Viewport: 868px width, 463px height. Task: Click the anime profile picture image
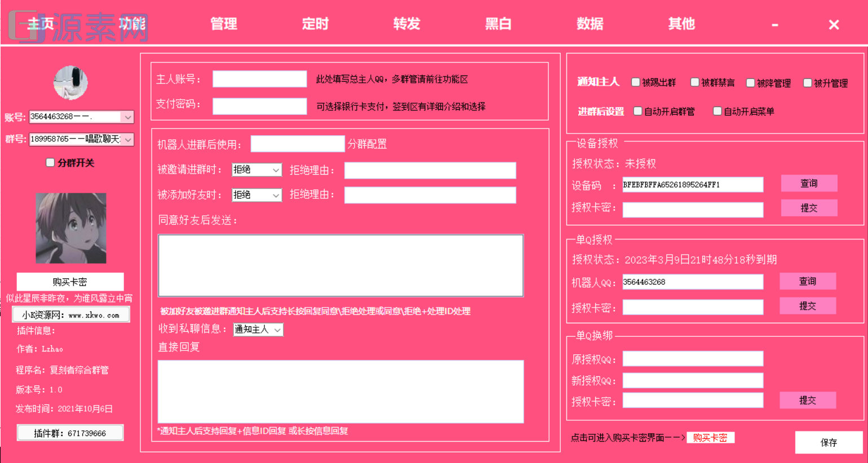pyautogui.click(x=70, y=228)
